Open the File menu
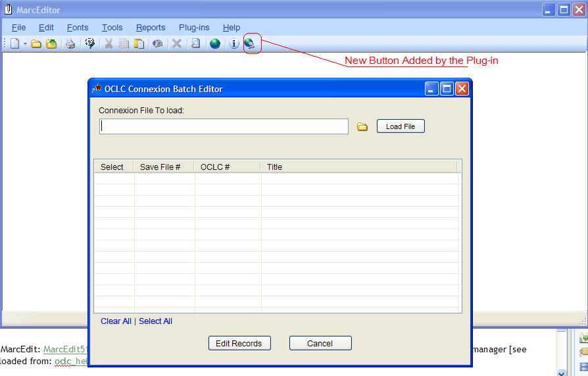The height and width of the screenshot is (376, 588). click(19, 28)
